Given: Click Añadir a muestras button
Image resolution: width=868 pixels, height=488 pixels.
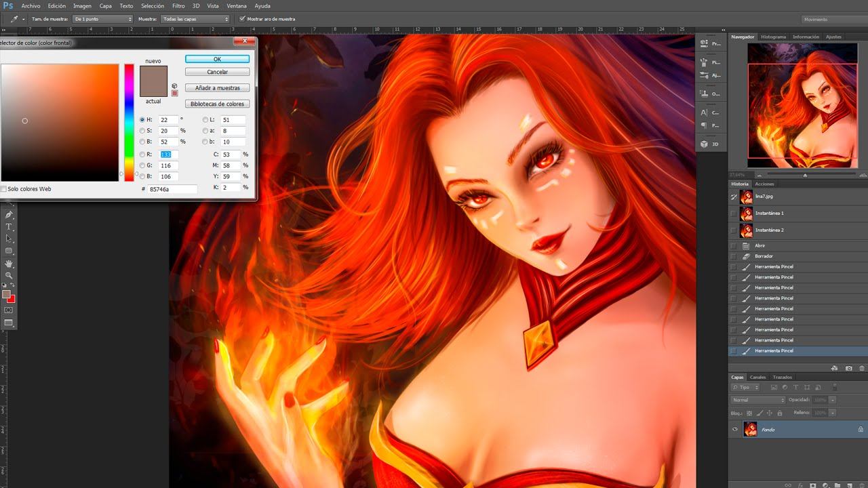Looking at the screenshot, I should tap(217, 88).
